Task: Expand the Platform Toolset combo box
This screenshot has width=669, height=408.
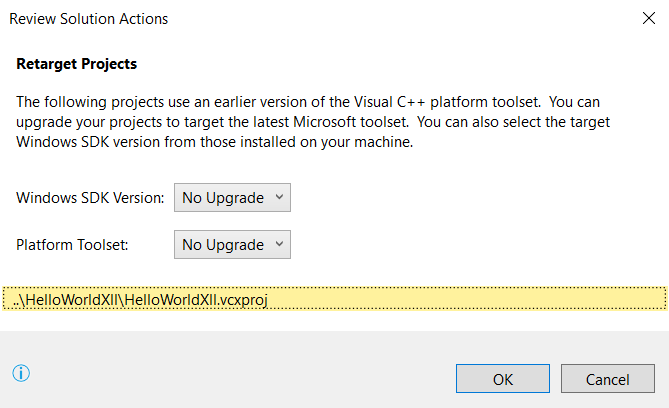Action: (232, 245)
